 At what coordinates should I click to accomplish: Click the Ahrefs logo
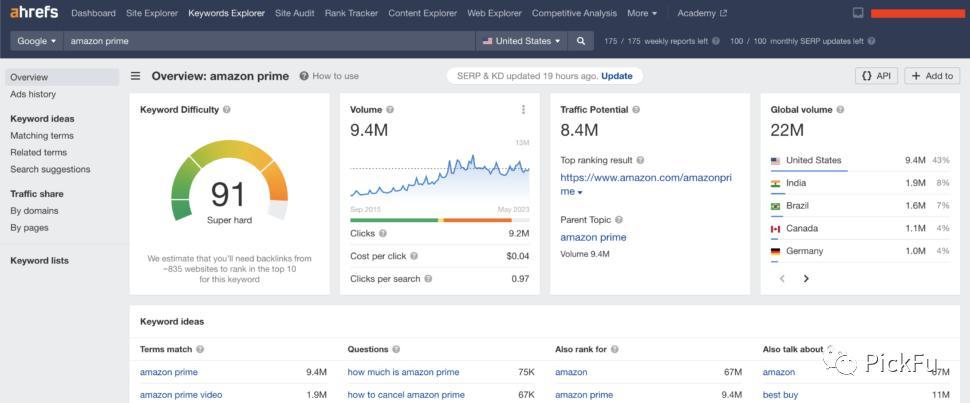tap(34, 12)
